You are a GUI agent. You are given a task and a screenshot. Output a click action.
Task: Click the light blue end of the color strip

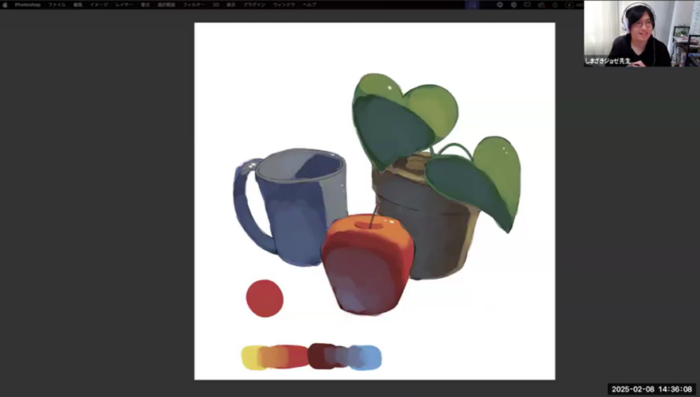tap(370, 357)
